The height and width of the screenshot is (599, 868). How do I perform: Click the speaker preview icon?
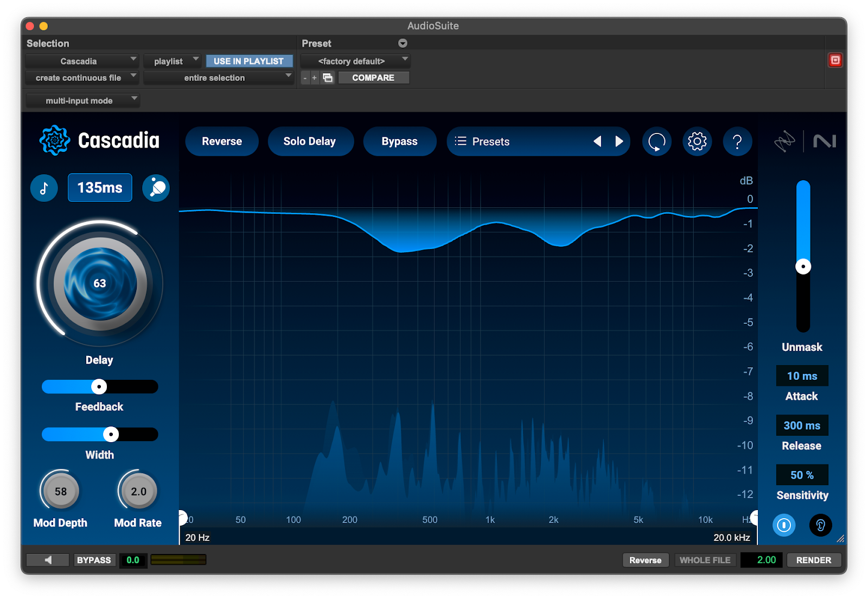click(48, 560)
